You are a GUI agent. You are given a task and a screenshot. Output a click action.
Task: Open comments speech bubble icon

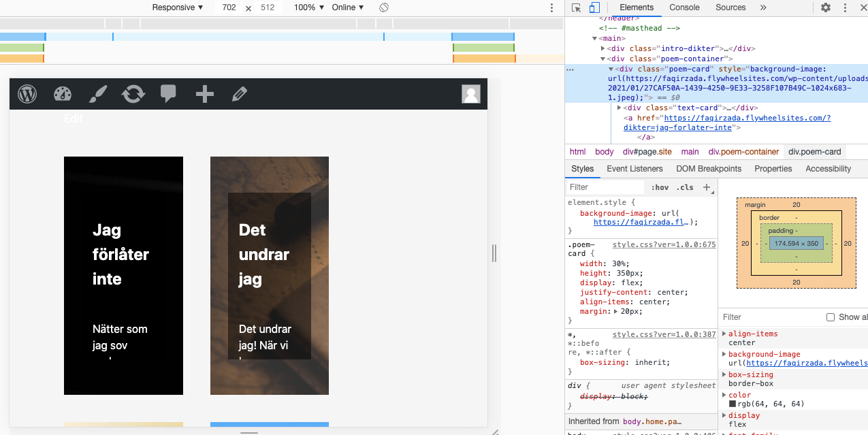(168, 94)
